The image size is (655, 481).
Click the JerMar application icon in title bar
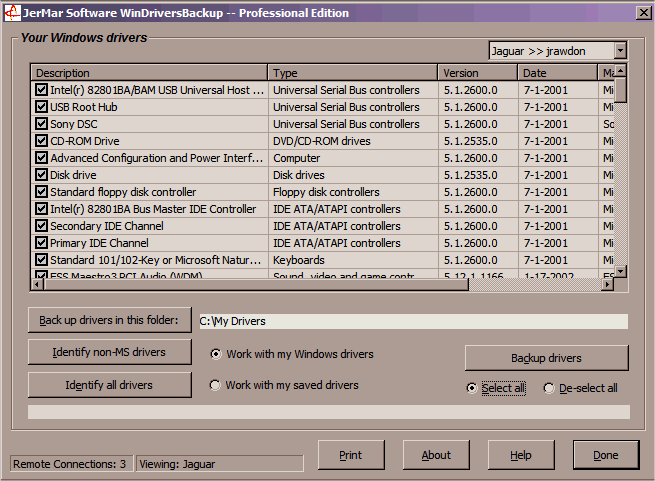[x=12, y=13]
